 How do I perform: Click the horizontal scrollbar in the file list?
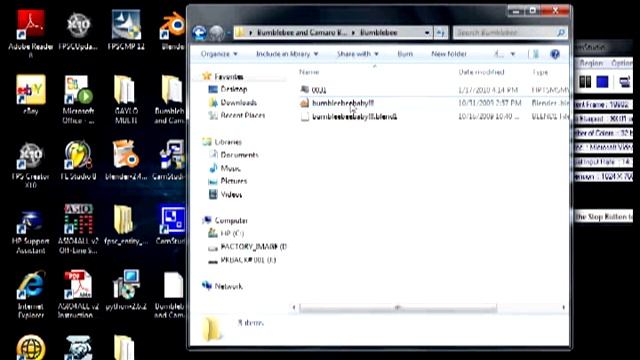[x=398, y=308]
